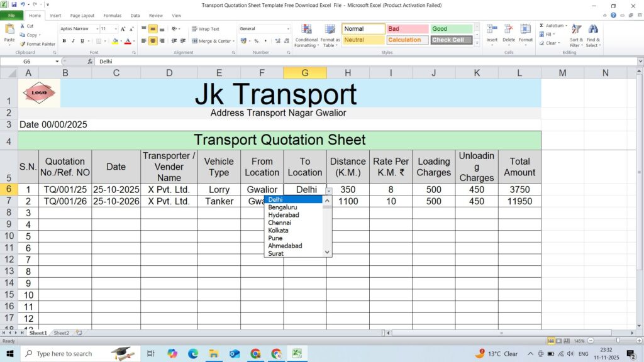Click the Delete cells icon
The width and height of the screenshot is (644, 362).
click(508, 30)
